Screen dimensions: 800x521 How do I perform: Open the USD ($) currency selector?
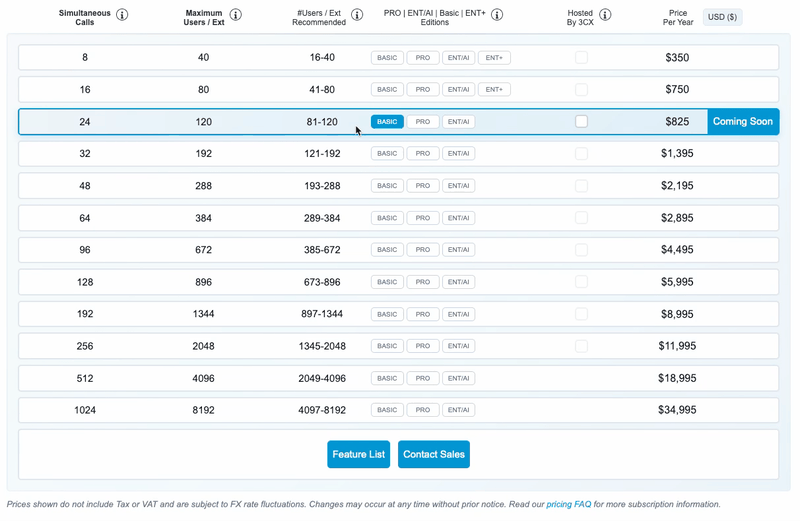pyautogui.click(x=722, y=17)
